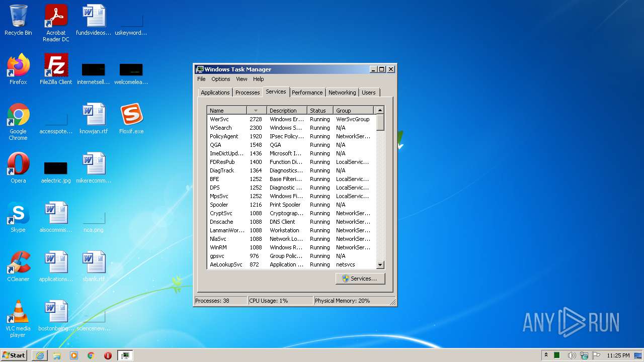Click the Services... button

tap(360, 279)
